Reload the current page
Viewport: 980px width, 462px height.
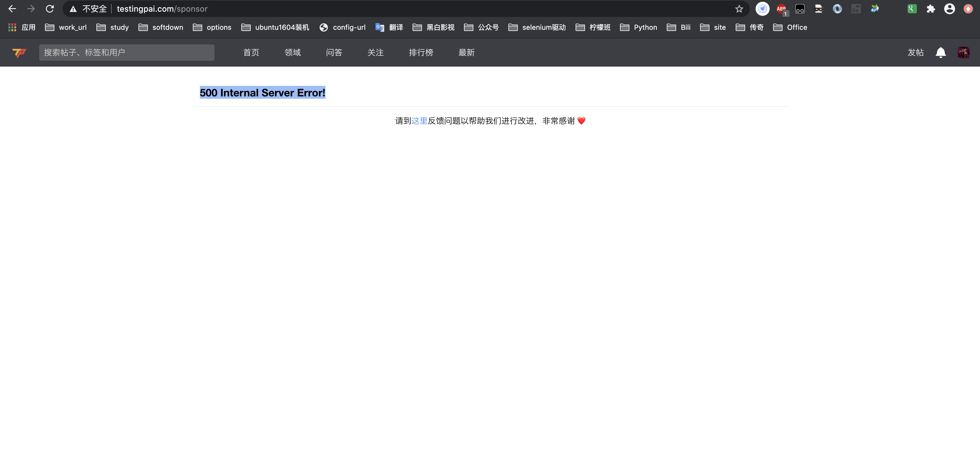50,9
